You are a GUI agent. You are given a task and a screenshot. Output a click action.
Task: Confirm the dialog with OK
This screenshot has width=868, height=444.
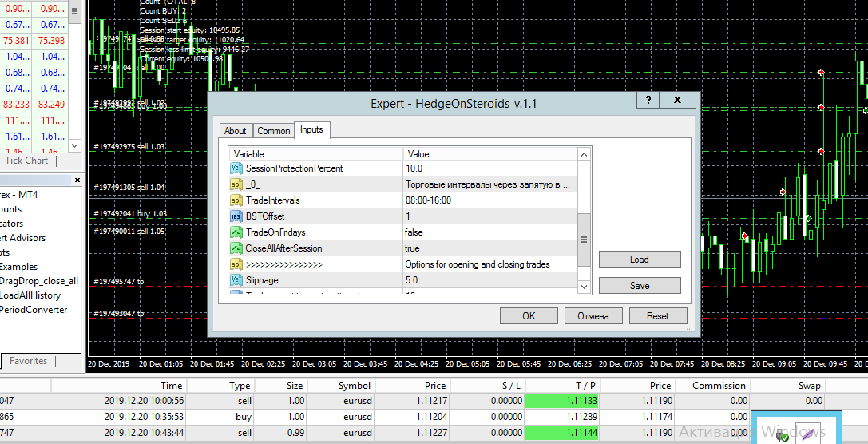coord(529,316)
